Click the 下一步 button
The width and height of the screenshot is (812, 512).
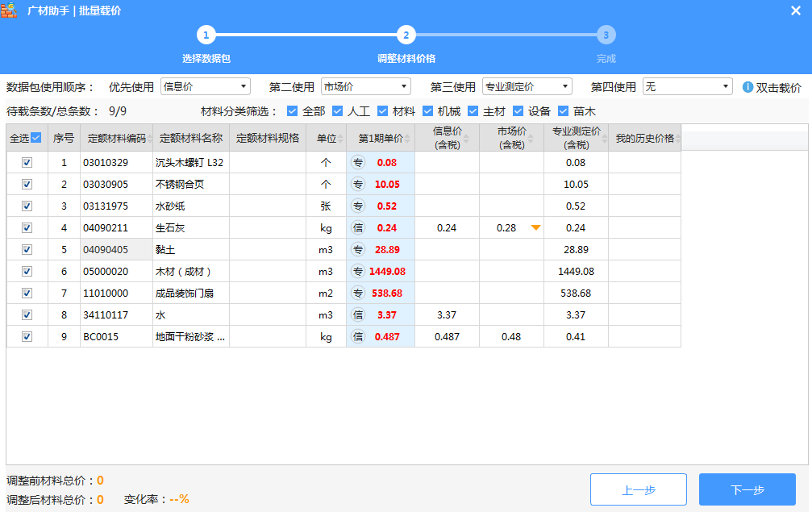[x=747, y=489]
